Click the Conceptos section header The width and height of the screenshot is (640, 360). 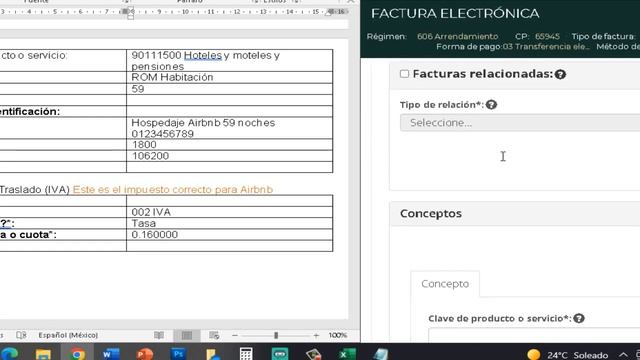point(515,213)
